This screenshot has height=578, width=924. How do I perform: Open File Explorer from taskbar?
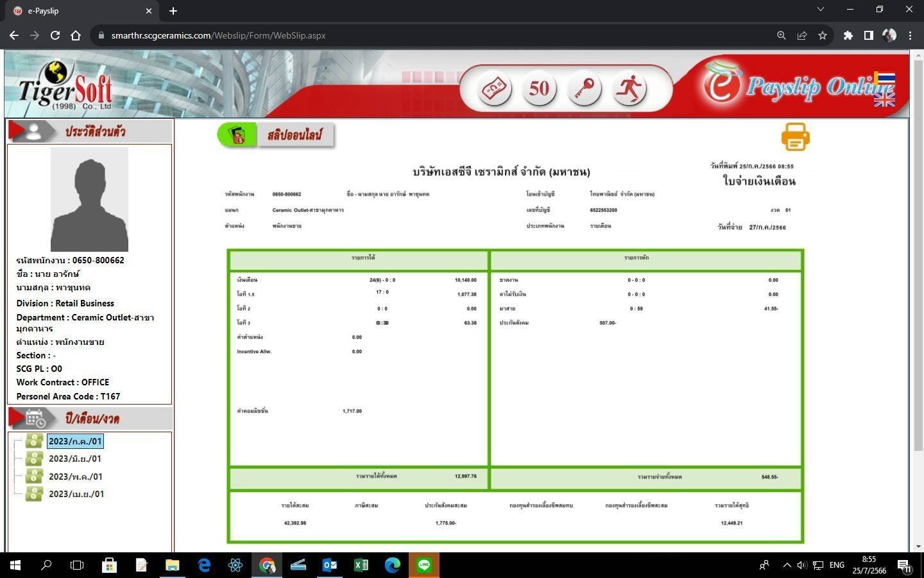pos(172,565)
